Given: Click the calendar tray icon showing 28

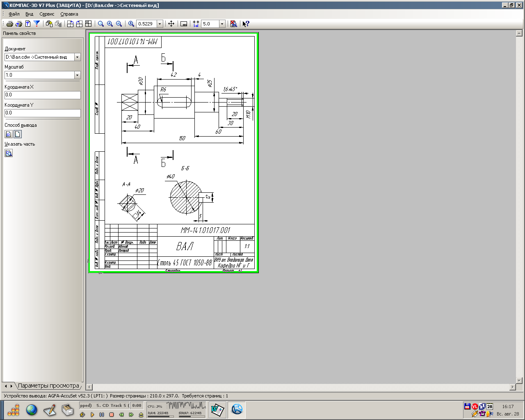Looking at the screenshot, I should click(x=490, y=406).
